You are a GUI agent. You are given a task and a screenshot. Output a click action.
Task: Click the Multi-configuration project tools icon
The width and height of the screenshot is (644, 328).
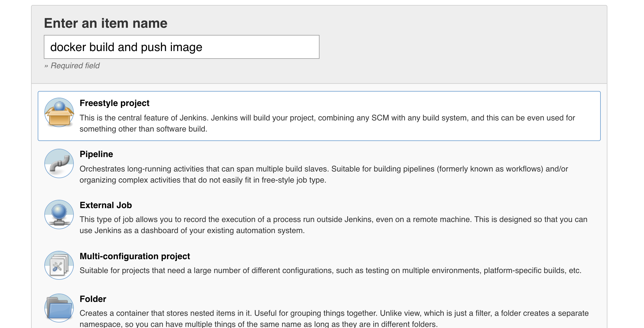[59, 265]
